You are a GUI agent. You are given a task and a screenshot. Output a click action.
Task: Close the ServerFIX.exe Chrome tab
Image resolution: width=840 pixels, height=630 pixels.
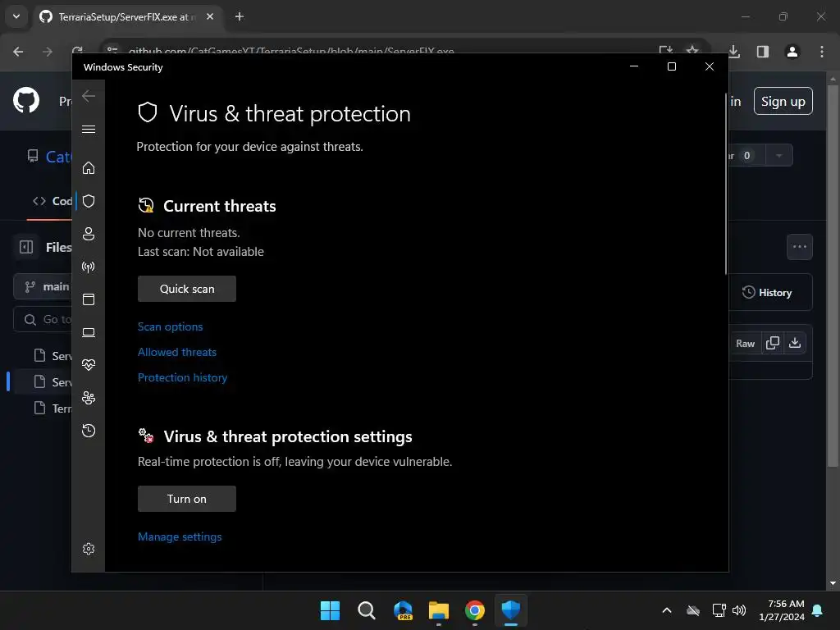click(x=210, y=16)
